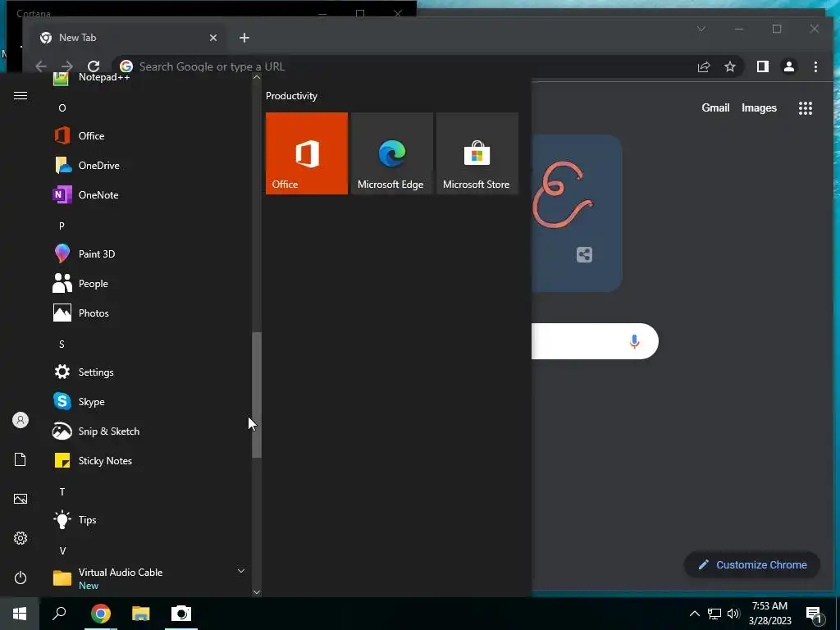Open Chrome tab search dropdown arrow
Viewport: 840px width, 630px height.
(x=701, y=29)
